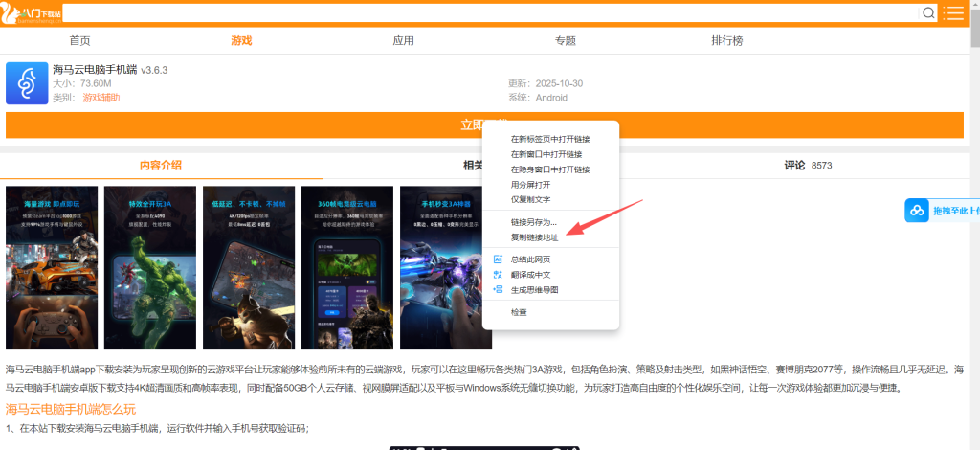
Task: Select the 评论 8573 tab
Action: [808, 166]
